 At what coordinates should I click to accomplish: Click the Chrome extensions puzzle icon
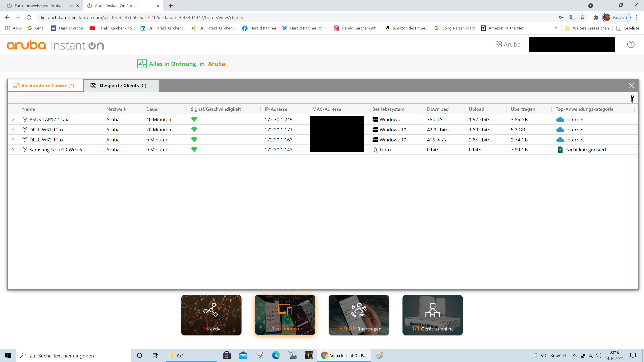[596, 17]
